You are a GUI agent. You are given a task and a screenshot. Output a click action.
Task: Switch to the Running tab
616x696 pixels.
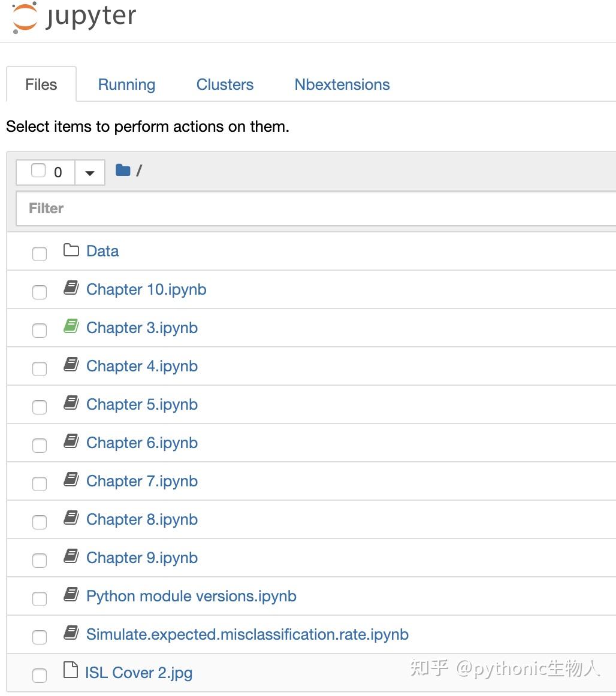tap(126, 84)
